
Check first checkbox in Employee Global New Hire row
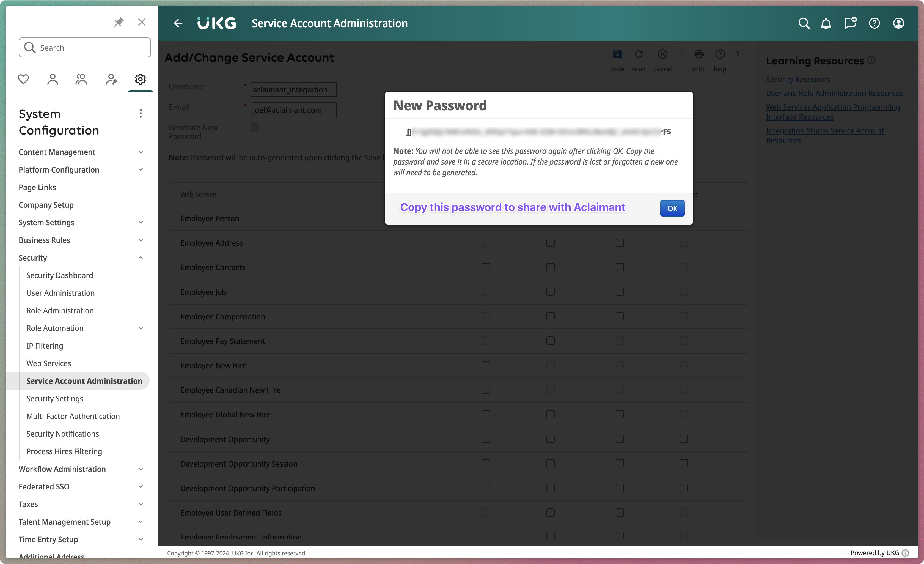(x=486, y=414)
